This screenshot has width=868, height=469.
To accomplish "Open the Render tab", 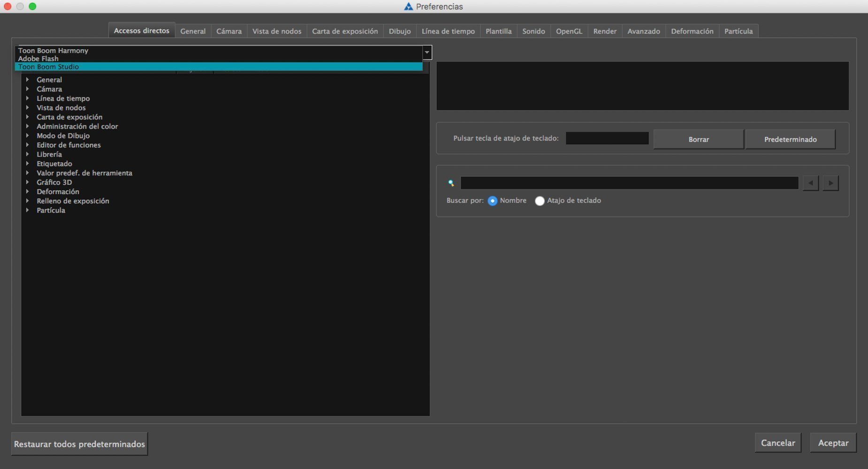I will click(x=605, y=31).
